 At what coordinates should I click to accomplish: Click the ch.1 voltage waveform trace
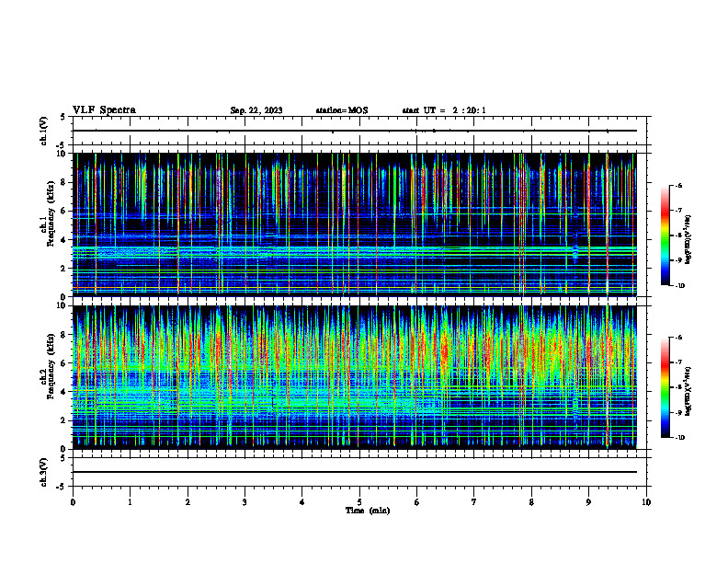[354, 131]
